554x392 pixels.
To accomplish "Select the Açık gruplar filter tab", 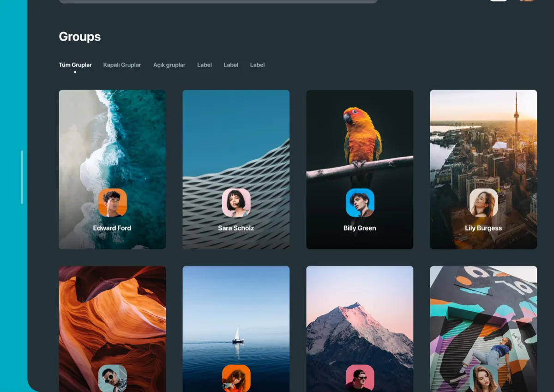I will [x=169, y=65].
